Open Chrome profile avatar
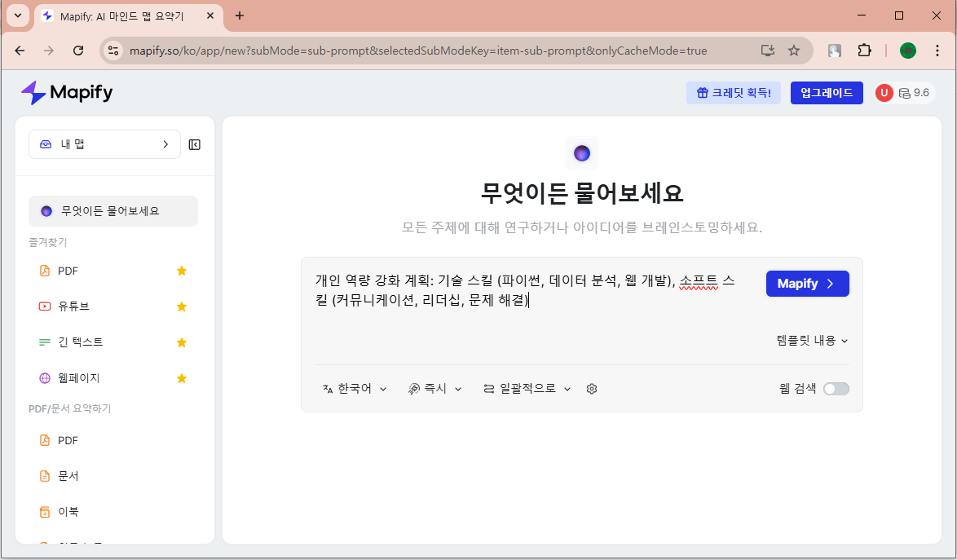The image size is (957, 560). tap(908, 51)
